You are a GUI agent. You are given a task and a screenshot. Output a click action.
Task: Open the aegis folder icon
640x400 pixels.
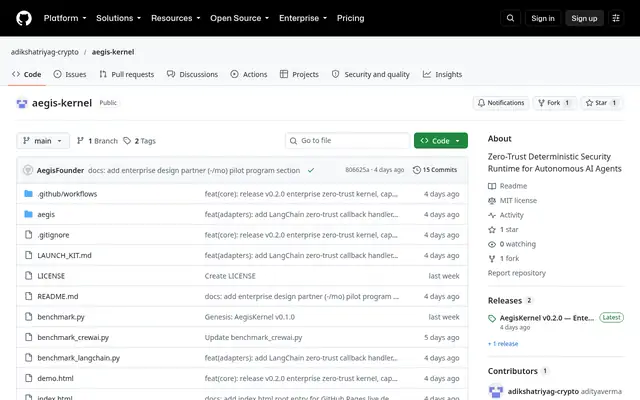tap(28, 214)
